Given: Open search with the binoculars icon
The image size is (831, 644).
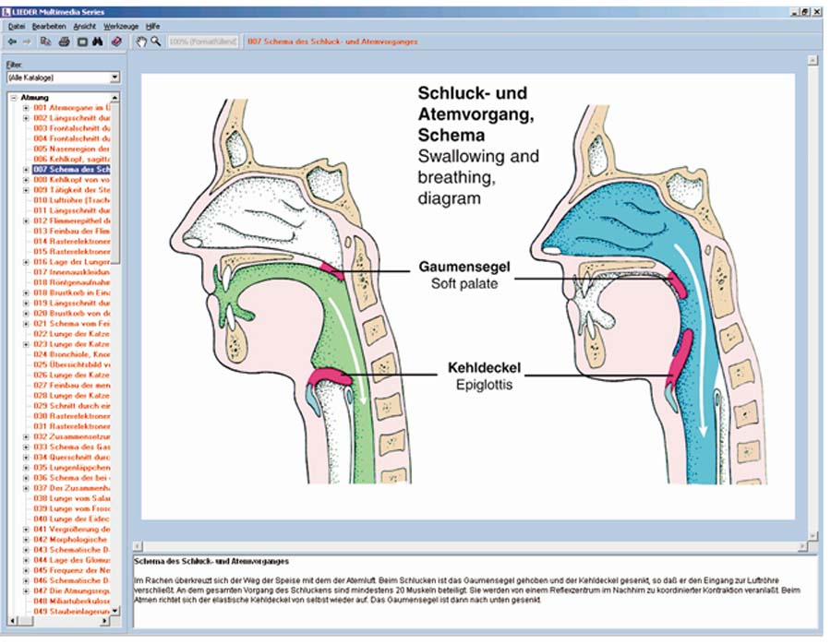Looking at the screenshot, I should (98, 42).
